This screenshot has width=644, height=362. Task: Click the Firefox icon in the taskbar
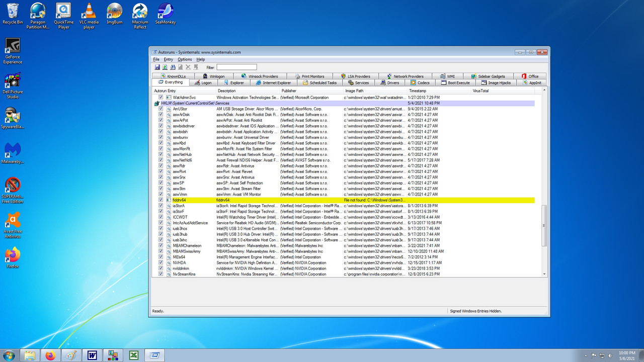(50, 355)
